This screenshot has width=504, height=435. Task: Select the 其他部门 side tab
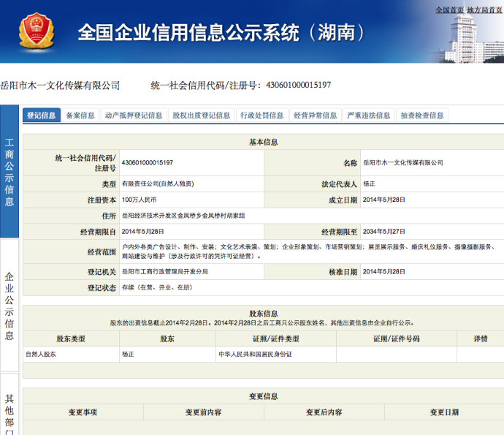(x=9, y=405)
